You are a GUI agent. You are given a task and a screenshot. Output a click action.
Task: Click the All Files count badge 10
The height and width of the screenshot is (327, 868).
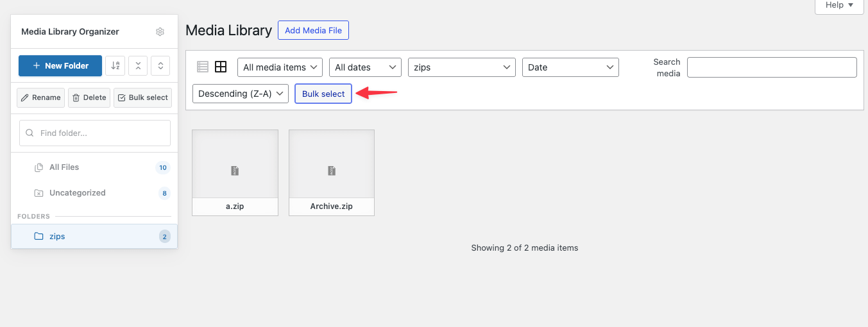[x=163, y=167]
